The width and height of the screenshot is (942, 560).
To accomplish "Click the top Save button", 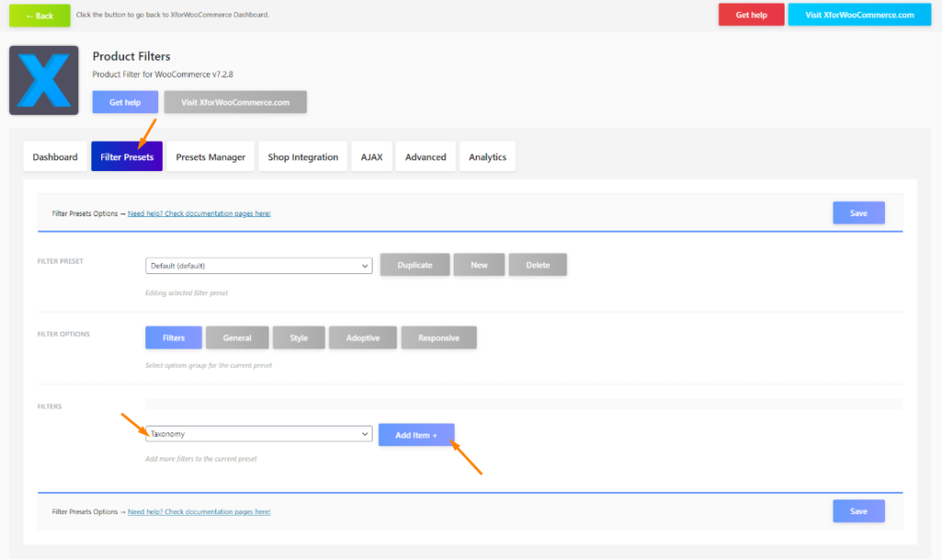I will pos(858,213).
